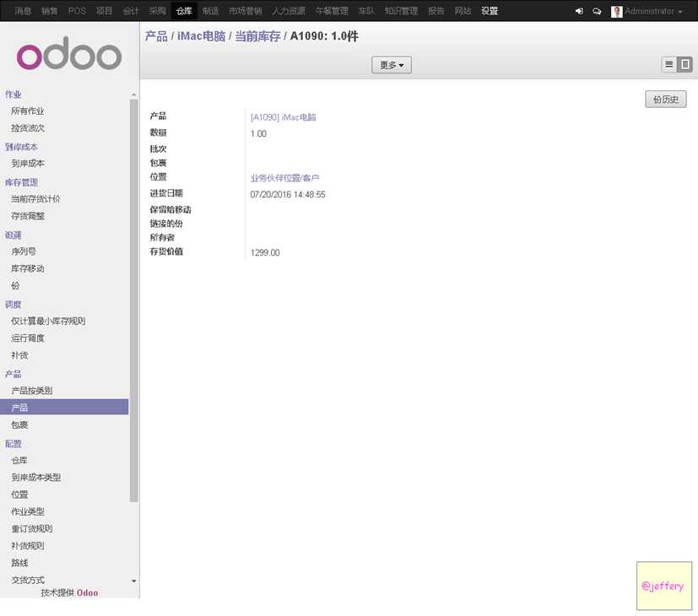Open 重订货规则 in sidebar
Screen dimensions: 698x616
click(31, 529)
